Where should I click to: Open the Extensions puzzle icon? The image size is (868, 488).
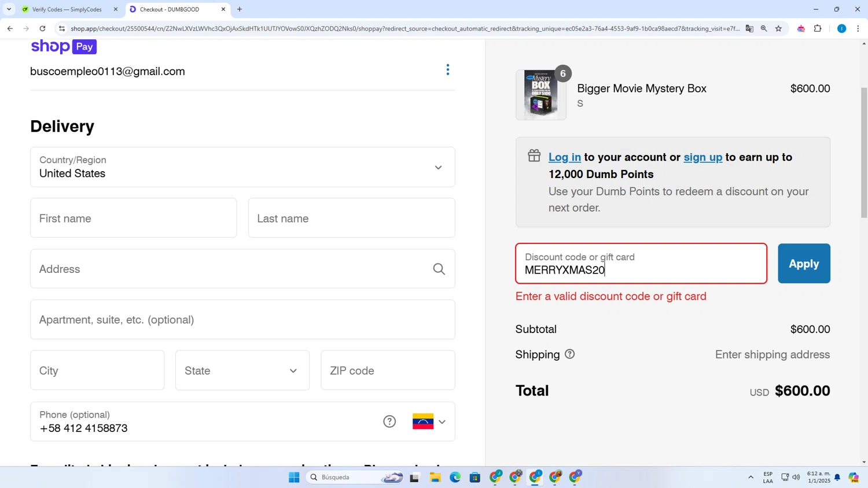pyautogui.click(x=818, y=28)
